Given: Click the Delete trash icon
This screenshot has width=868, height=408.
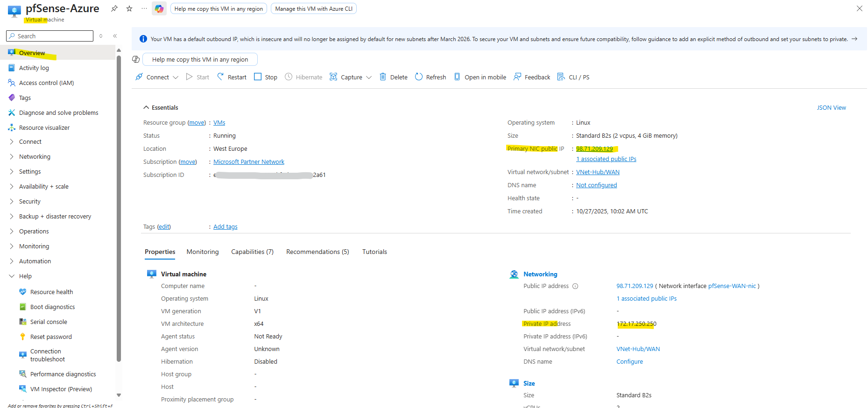Looking at the screenshot, I should [383, 77].
